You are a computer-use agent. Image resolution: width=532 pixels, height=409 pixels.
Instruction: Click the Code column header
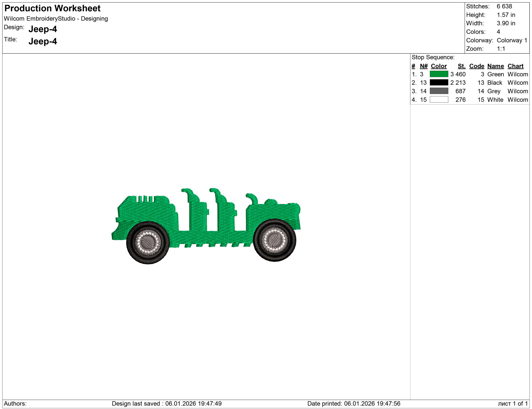(x=477, y=66)
